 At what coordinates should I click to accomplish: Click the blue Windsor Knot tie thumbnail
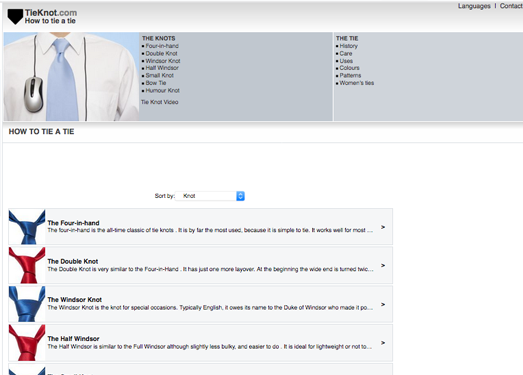pos(27,304)
